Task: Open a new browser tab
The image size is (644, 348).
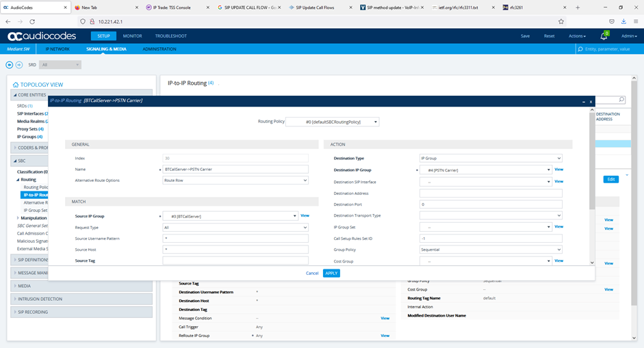Action: (x=578, y=8)
